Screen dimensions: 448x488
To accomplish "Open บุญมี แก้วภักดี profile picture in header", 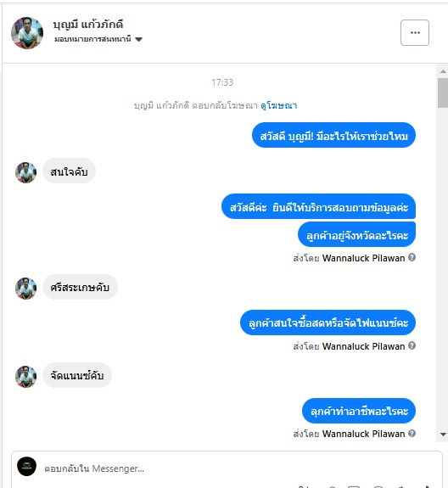I will coord(27,33).
